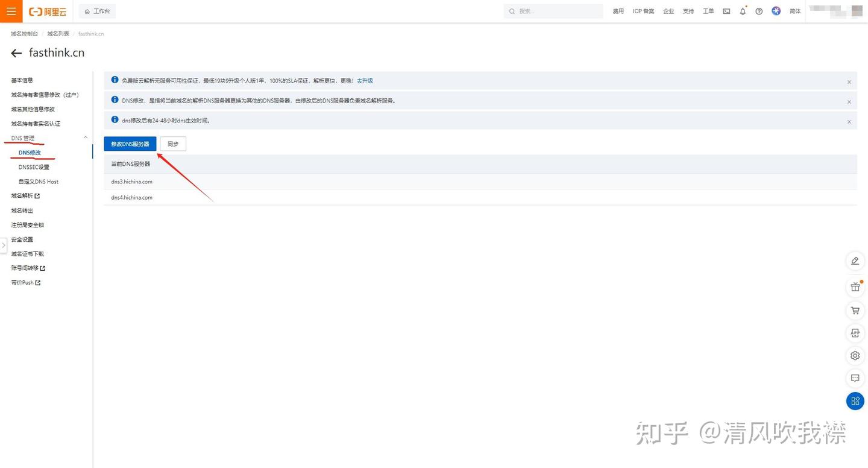The image size is (868, 468).
Task: Click the settings gear floating icon
Action: 855,356
